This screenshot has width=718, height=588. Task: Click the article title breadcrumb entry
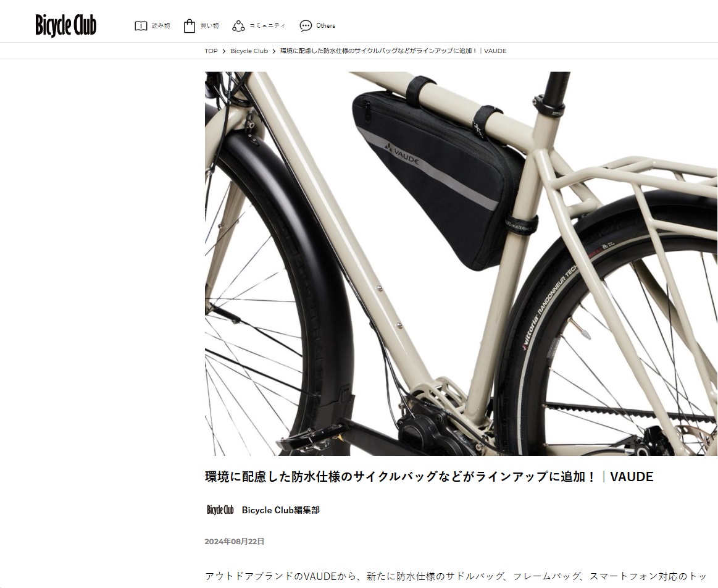[393, 51]
